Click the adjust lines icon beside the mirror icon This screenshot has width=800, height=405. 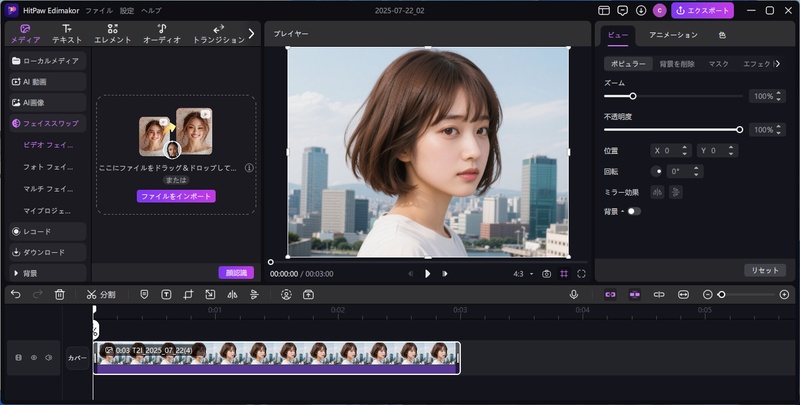254,294
